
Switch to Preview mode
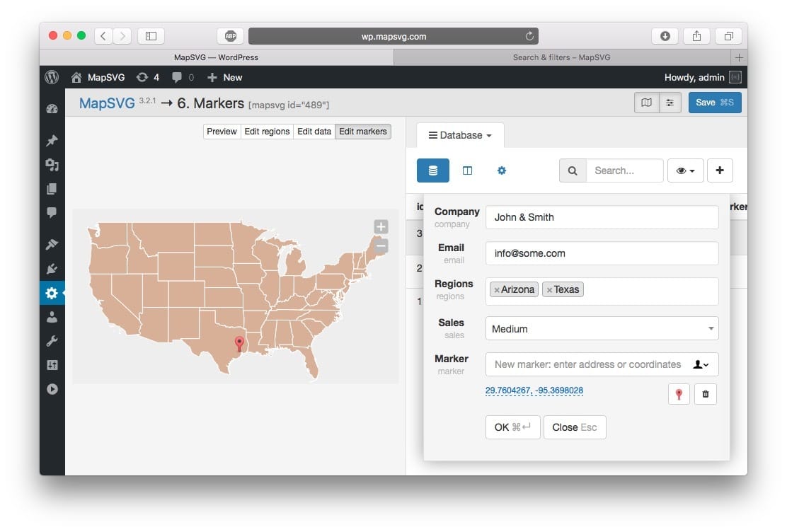tap(222, 132)
